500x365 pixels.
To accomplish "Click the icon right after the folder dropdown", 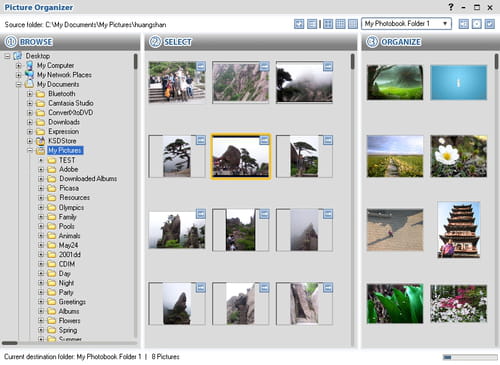I will pyautogui.click(x=464, y=24).
